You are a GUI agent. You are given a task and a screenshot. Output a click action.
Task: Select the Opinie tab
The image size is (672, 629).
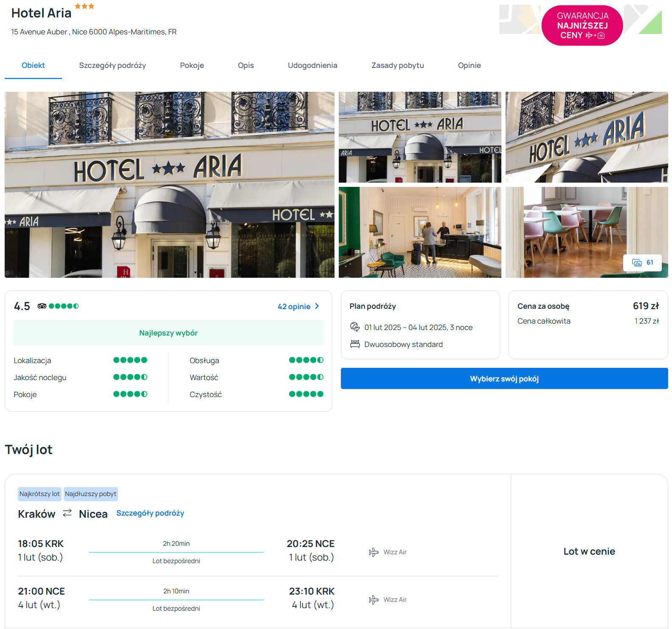click(469, 65)
